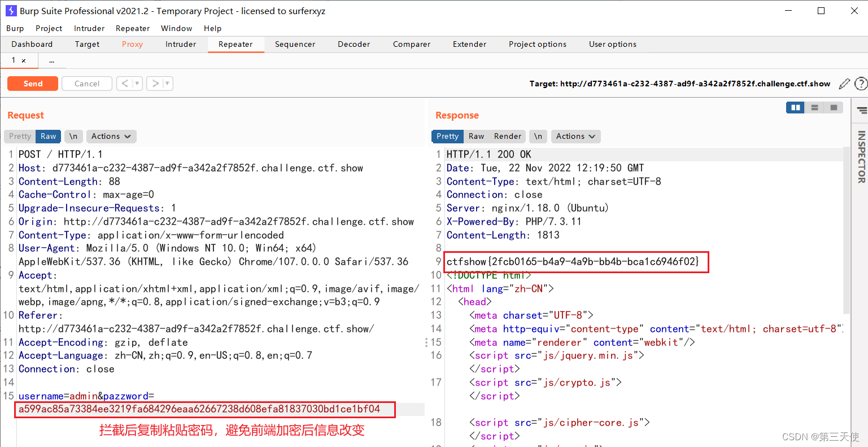Toggle request newline \n display
This screenshot has height=447, width=868.
coord(73,136)
